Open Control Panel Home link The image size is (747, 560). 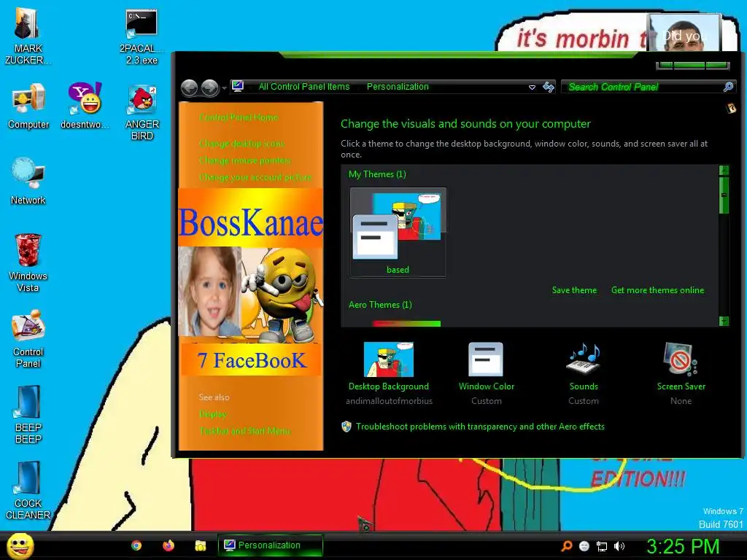pos(239,117)
